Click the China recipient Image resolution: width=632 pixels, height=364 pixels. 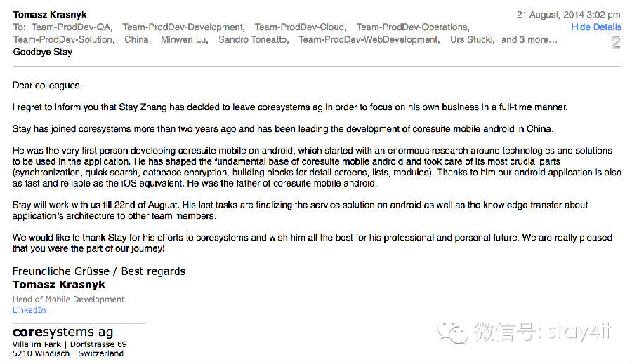click(x=137, y=39)
